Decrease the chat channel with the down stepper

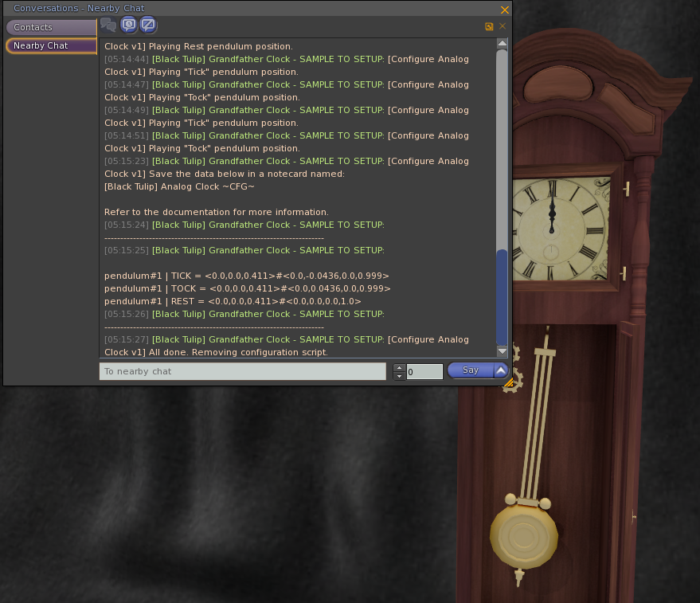(x=398, y=374)
